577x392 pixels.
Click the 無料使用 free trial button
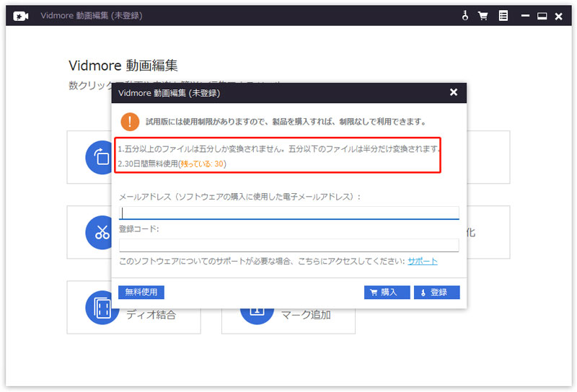point(141,293)
